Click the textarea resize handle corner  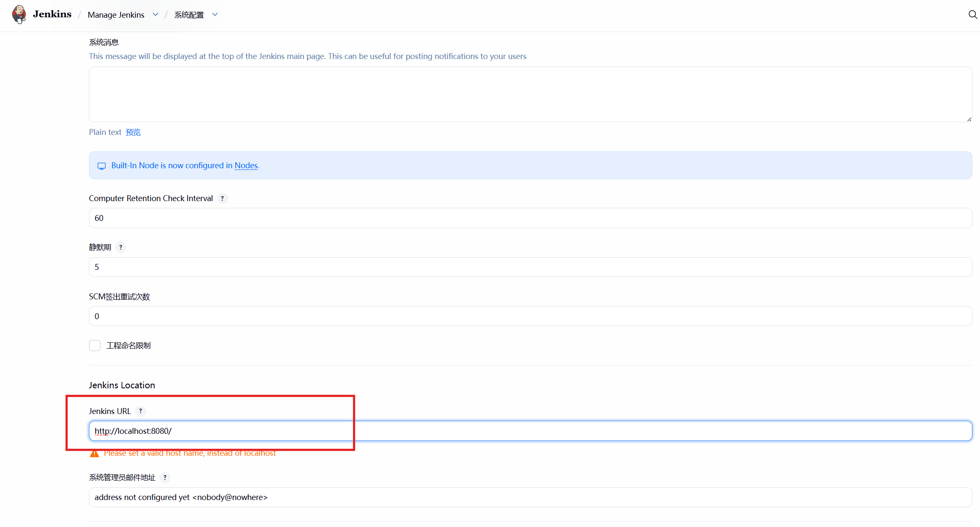click(969, 119)
